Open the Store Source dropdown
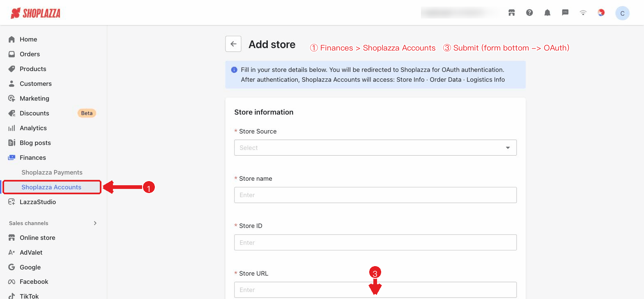This screenshot has height=299, width=644. [375, 148]
